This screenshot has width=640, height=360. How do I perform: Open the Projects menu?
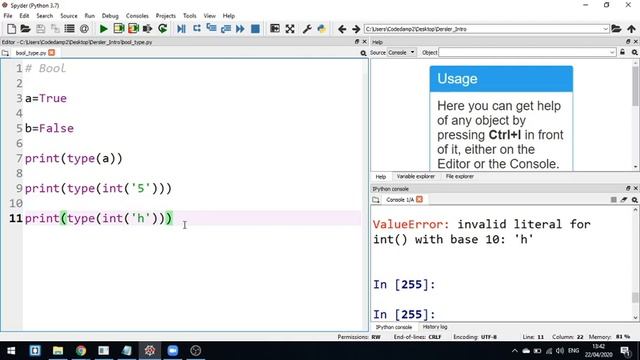165,16
